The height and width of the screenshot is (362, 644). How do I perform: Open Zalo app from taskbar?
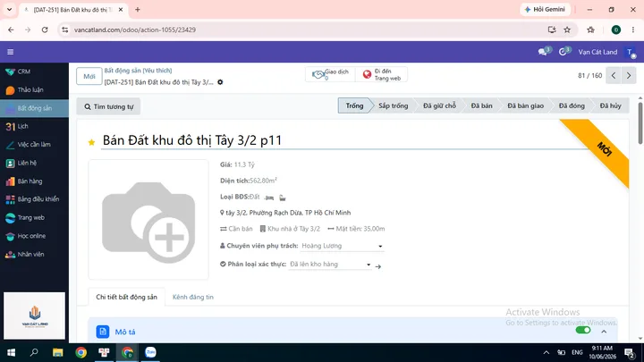(151, 352)
